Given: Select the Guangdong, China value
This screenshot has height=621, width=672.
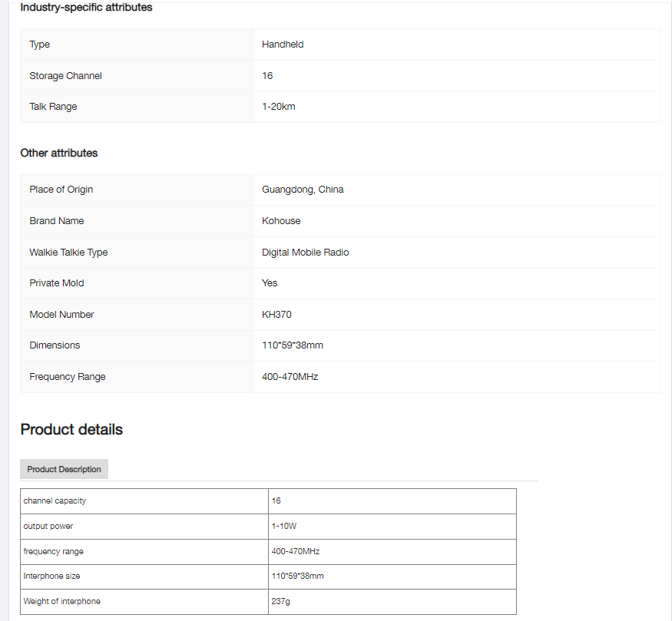Looking at the screenshot, I should 303,190.
